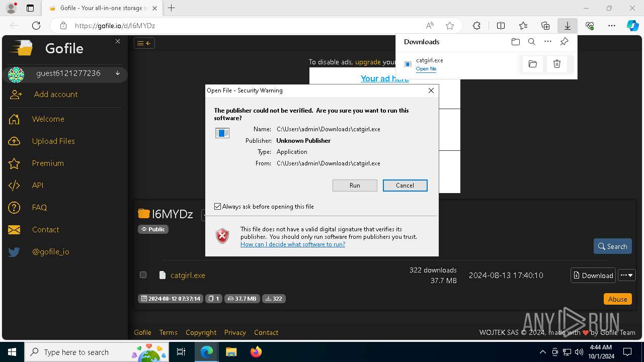The height and width of the screenshot is (362, 644).
Task: Open the catgirl.exe file name link
Action: pyautogui.click(x=188, y=276)
